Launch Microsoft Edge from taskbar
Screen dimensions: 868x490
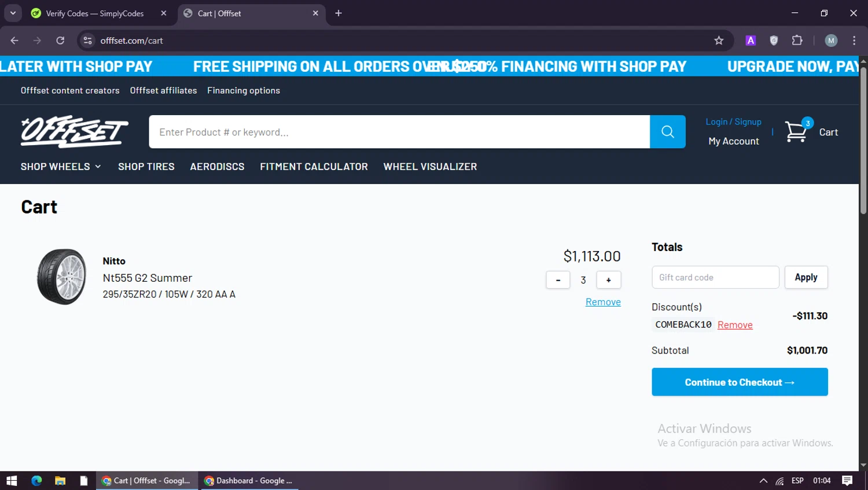(36, 480)
